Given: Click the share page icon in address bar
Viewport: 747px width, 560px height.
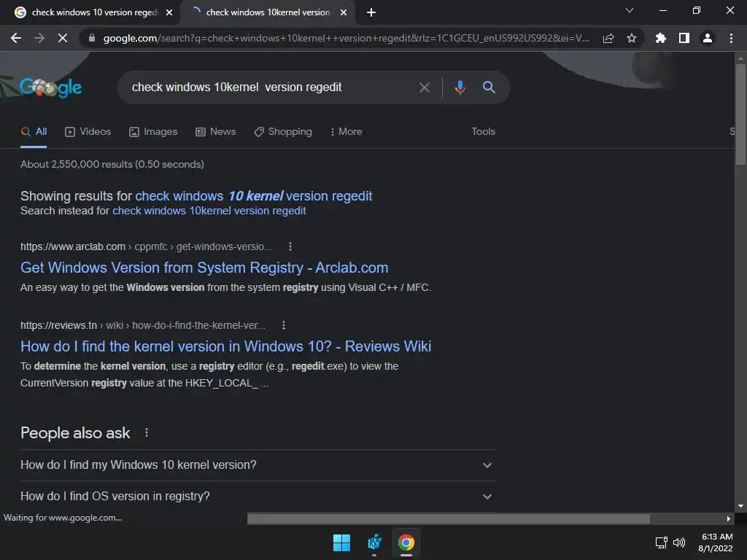Looking at the screenshot, I should 608,38.
